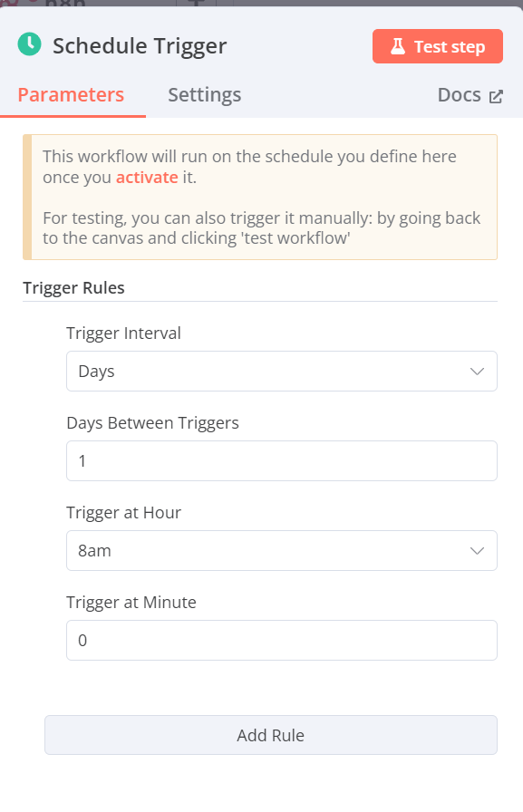The width and height of the screenshot is (523, 812).
Task: Switch to the Parameters tab
Action: click(71, 95)
